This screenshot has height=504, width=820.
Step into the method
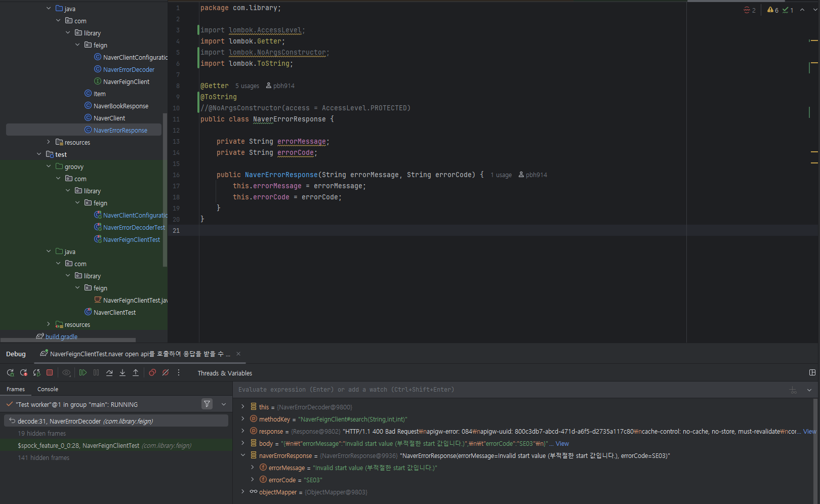(x=122, y=373)
